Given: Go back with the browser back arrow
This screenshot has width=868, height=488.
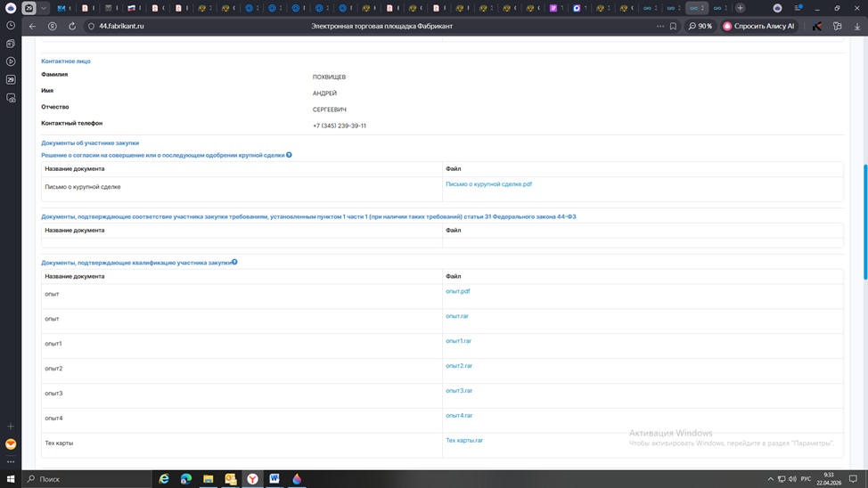Looking at the screenshot, I should coord(33,26).
